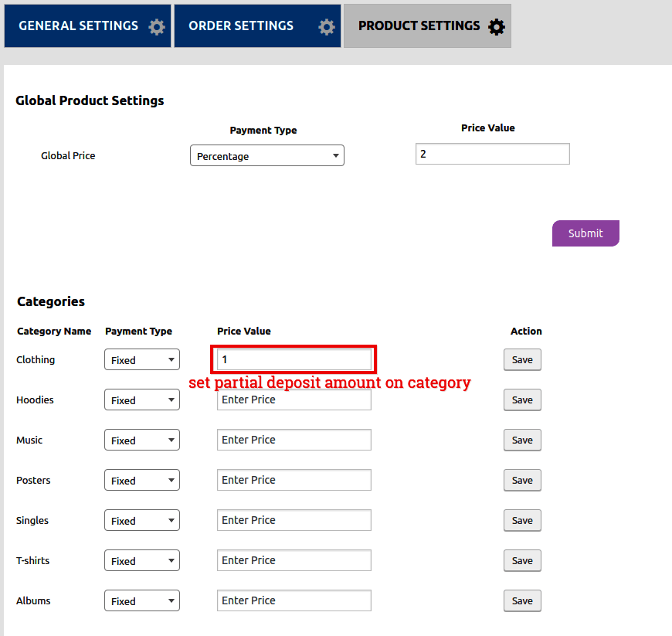This screenshot has height=636, width=672.
Task: Click Save for the T-shirts category
Action: coord(522,560)
